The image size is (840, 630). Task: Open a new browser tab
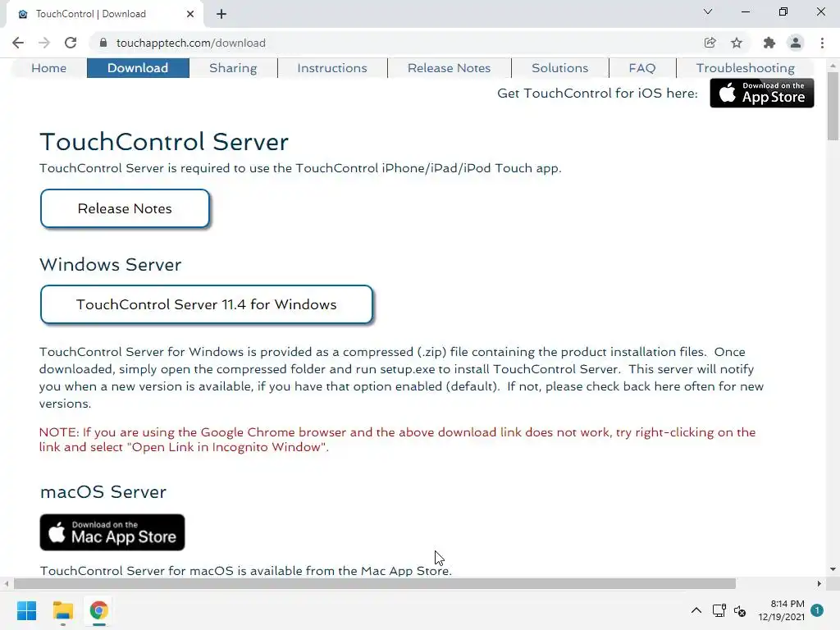[221, 15]
